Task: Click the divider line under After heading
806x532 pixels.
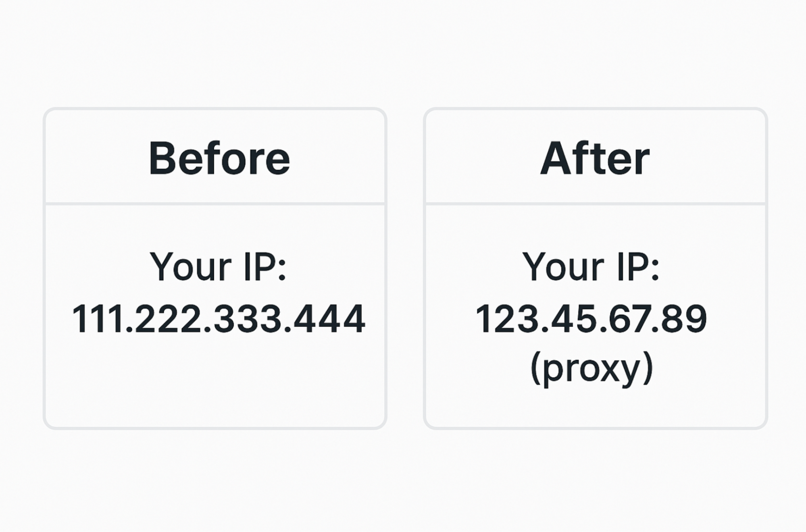Action: 596,204
